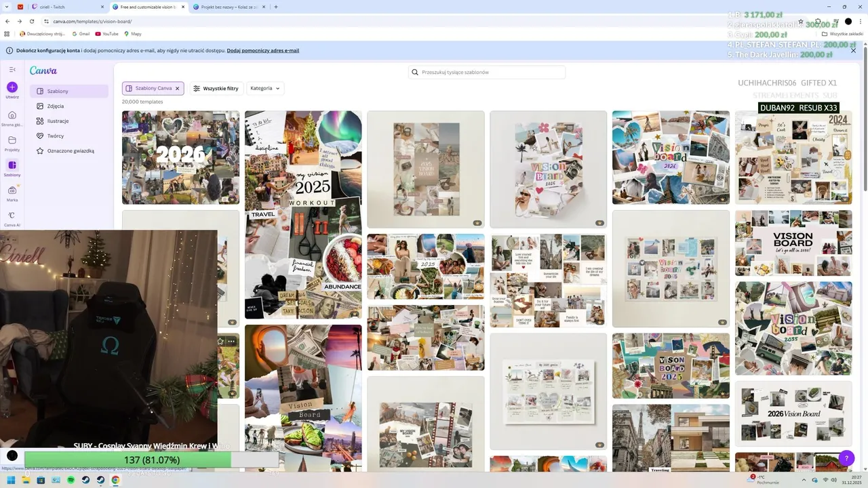868x488 pixels.
Task: Open Canva AI in left rail
Action: pyautogui.click(x=12, y=218)
